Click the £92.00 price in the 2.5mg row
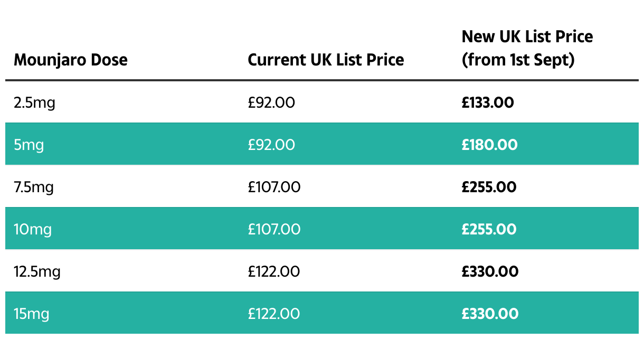The width and height of the screenshot is (644, 339). point(271,102)
